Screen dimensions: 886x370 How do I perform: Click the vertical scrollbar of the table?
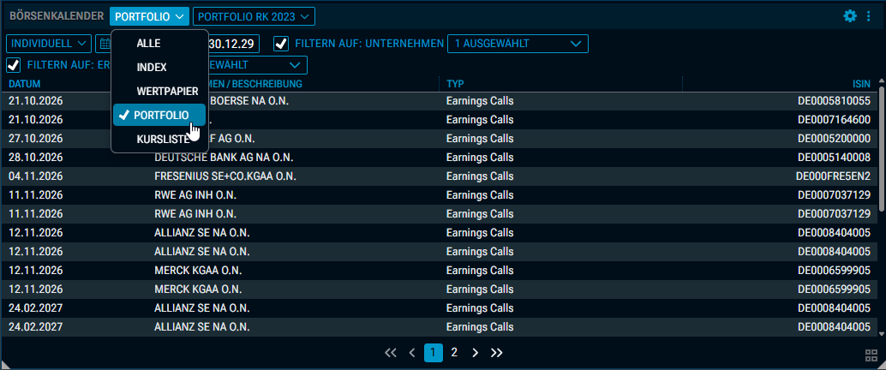point(882,150)
